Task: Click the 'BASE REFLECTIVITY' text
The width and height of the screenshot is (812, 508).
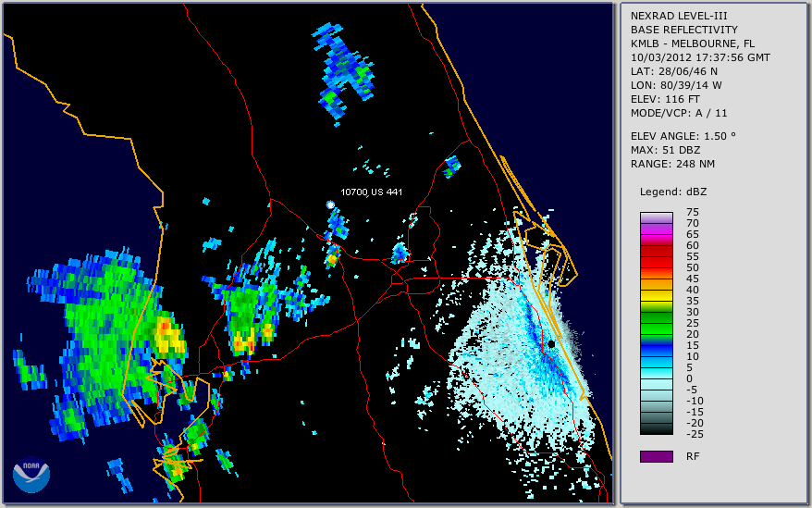Action: pyautogui.click(x=684, y=30)
